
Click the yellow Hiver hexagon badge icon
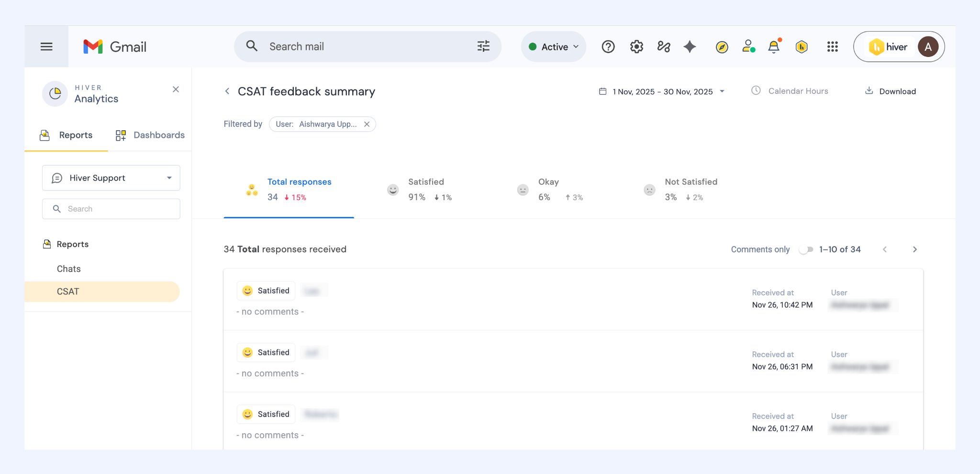pyautogui.click(x=802, y=46)
